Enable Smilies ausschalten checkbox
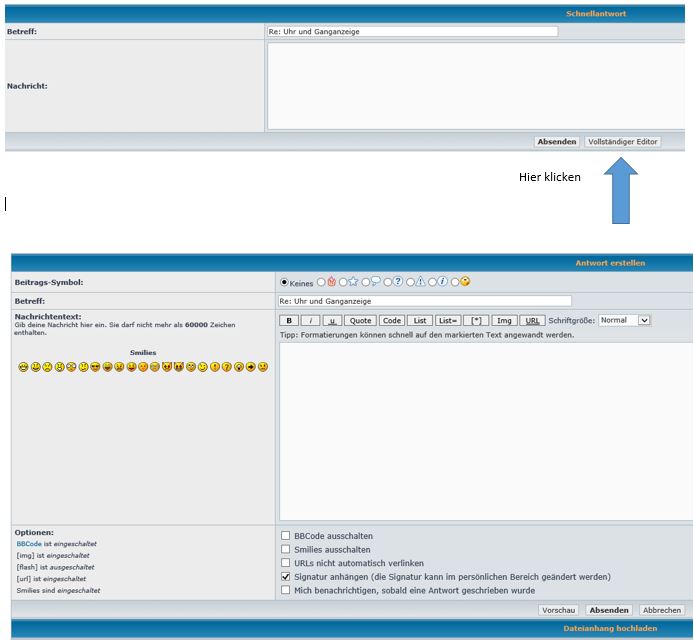 click(x=285, y=549)
